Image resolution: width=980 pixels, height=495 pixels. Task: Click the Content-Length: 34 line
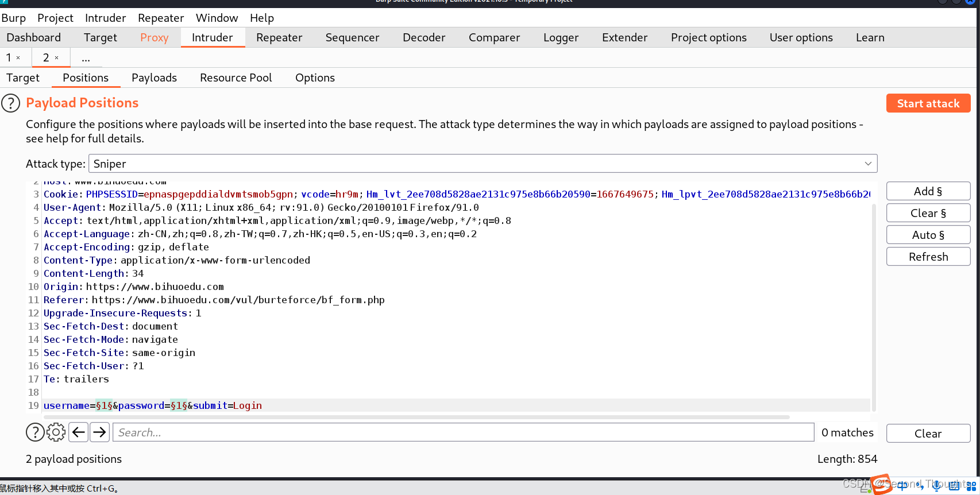coord(94,273)
